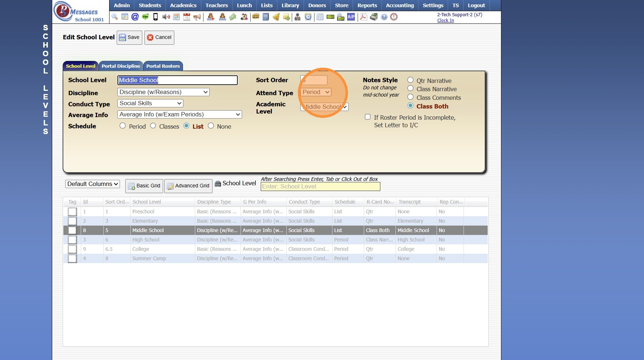644x360 pixels.
Task: Tag the Preschool row checkbox
Action: pos(72,212)
